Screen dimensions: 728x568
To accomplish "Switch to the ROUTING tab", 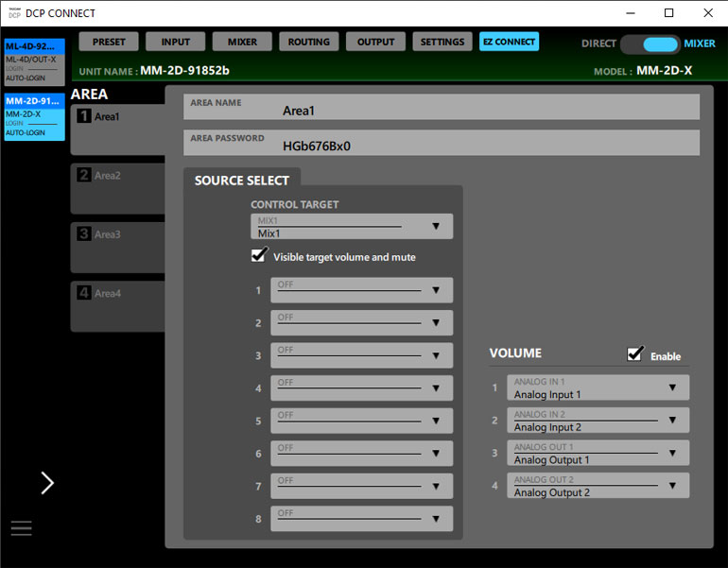I will [309, 42].
